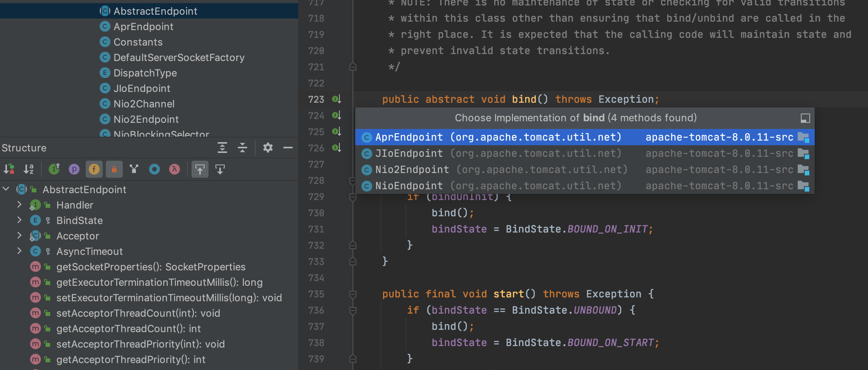Expand the BindState node in Structure
The height and width of the screenshot is (370, 868).
tap(19, 220)
